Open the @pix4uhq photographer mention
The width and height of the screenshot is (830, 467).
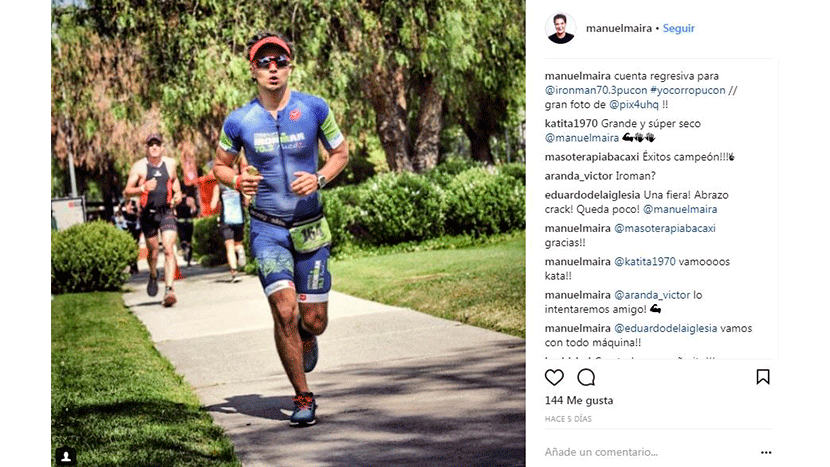[634, 105]
